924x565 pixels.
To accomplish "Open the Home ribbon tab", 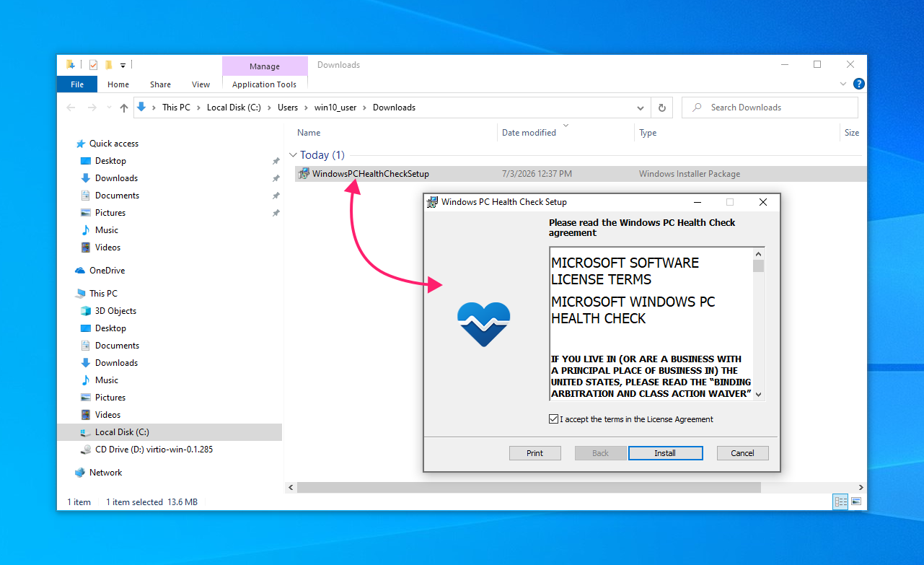I will click(118, 84).
